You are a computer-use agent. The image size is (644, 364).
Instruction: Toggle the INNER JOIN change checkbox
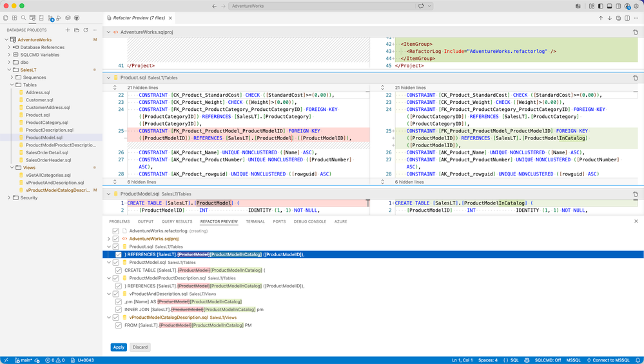118,310
